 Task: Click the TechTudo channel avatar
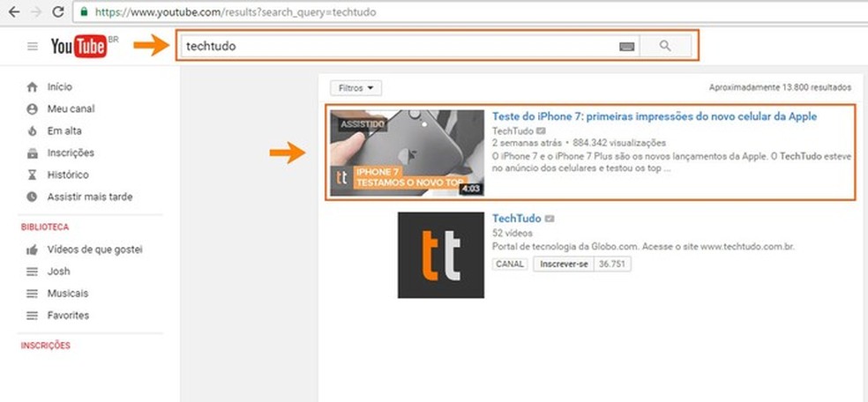[x=441, y=255]
